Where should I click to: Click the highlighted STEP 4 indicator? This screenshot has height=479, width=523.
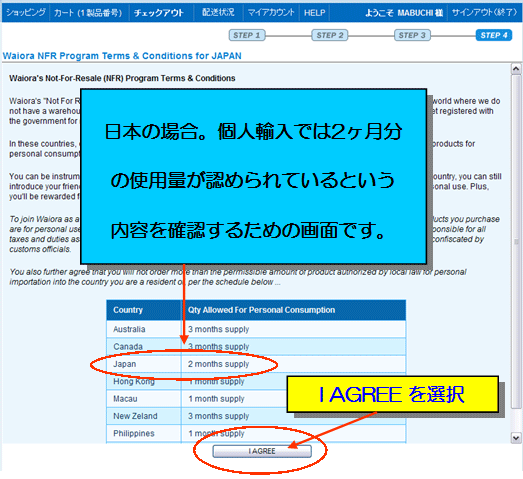[494, 35]
